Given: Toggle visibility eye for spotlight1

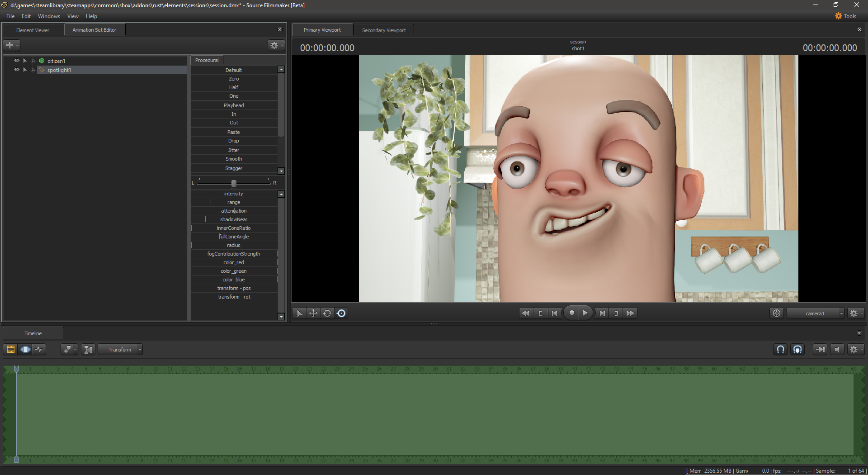Looking at the screenshot, I should pyautogui.click(x=17, y=70).
